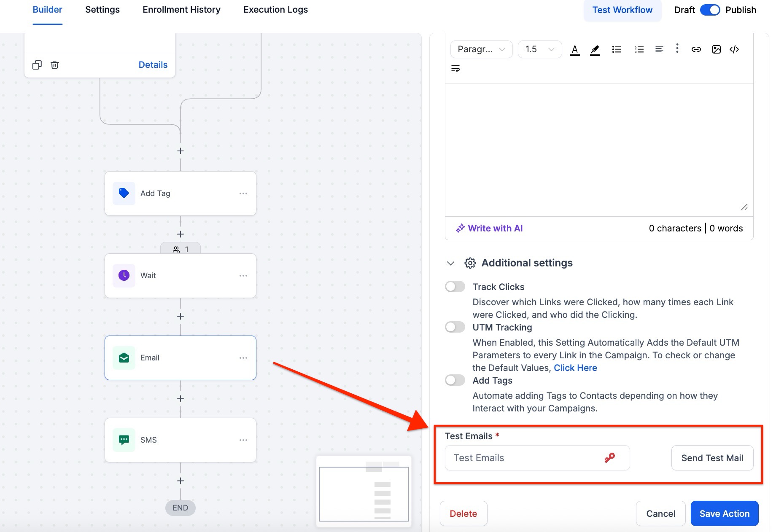Image resolution: width=776 pixels, height=532 pixels.
Task: Click the custom values icon in Test Emails field
Action: (609, 458)
